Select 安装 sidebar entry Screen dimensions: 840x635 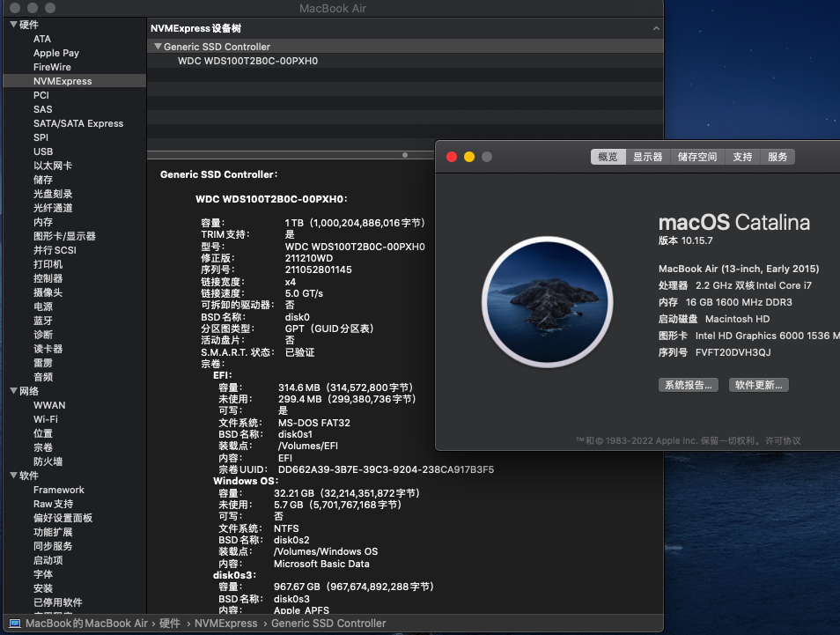[43, 588]
